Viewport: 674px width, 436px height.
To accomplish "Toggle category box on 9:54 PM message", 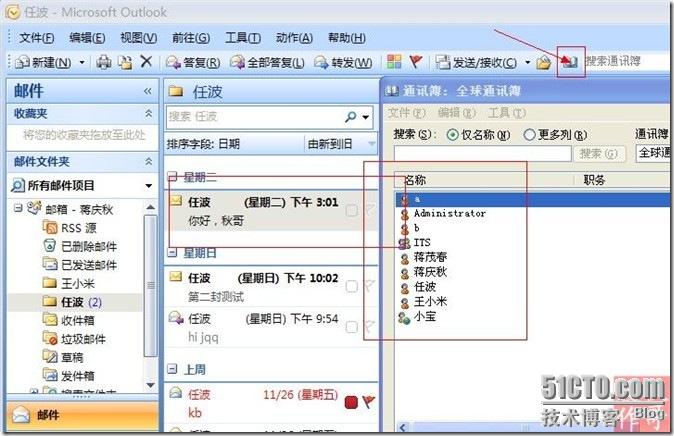I will (352, 327).
